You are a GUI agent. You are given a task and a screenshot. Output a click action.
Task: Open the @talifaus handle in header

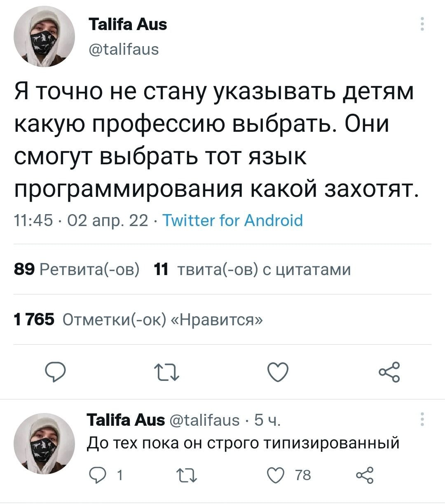(x=124, y=49)
